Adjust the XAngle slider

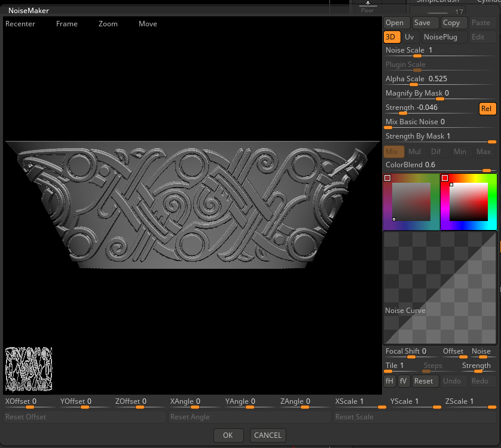pos(194,403)
